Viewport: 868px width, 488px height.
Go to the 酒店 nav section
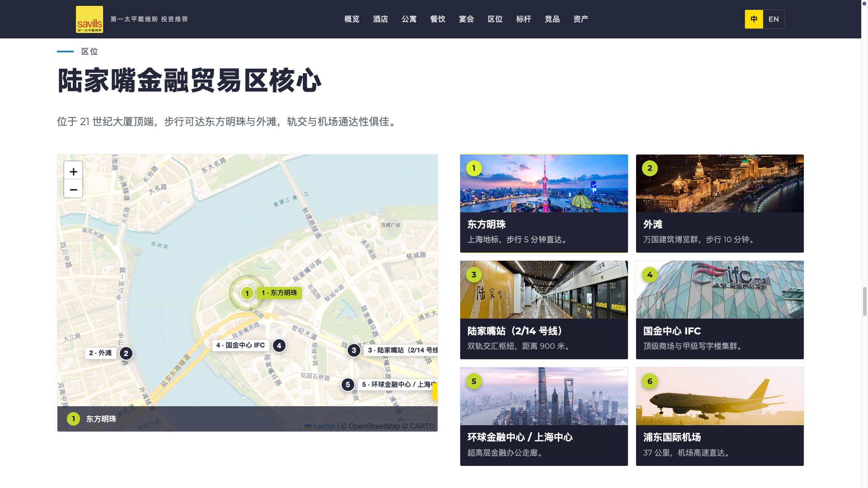click(x=381, y=19)
